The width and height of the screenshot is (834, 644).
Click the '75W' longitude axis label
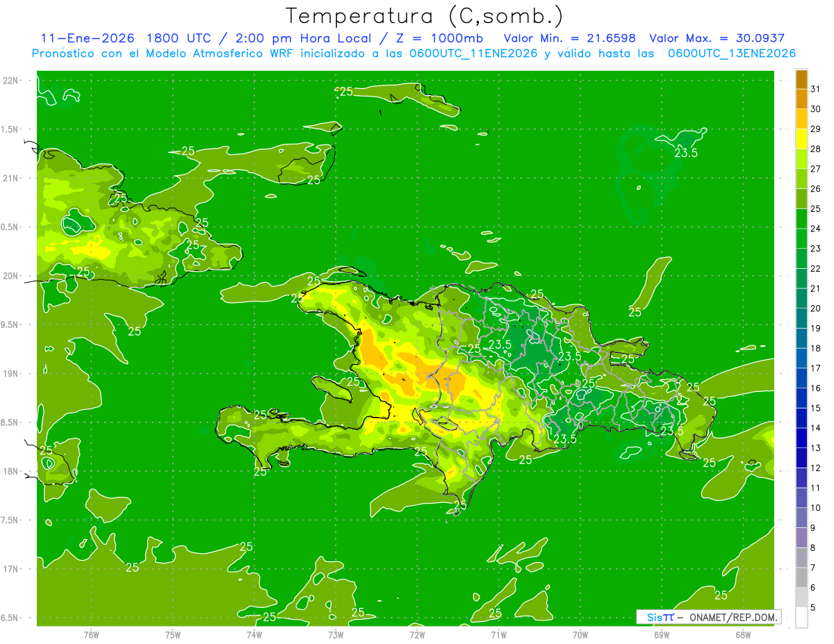pyautogui.click(x=172, y=635)
